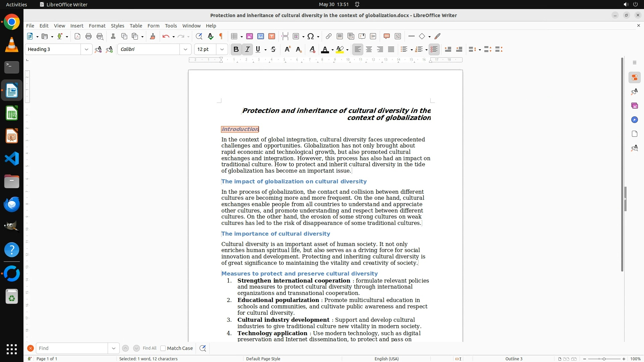
Task: Expand the Calibri font name dropdown
Action: pyautogui.click(x=185, y=49)
